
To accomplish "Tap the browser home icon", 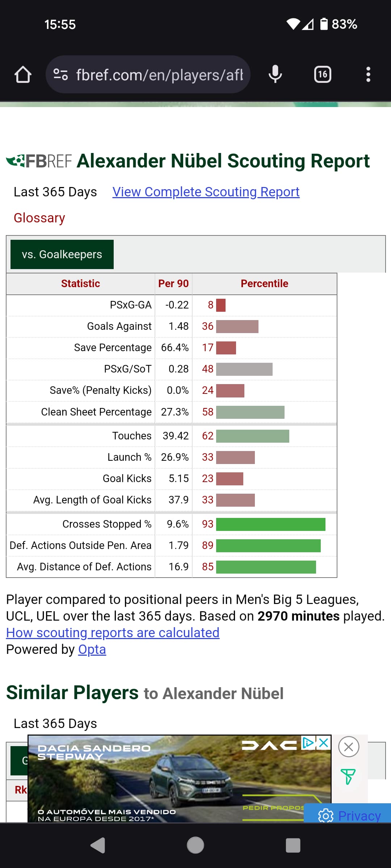I will pyautogui.click(x=23, y=75).
